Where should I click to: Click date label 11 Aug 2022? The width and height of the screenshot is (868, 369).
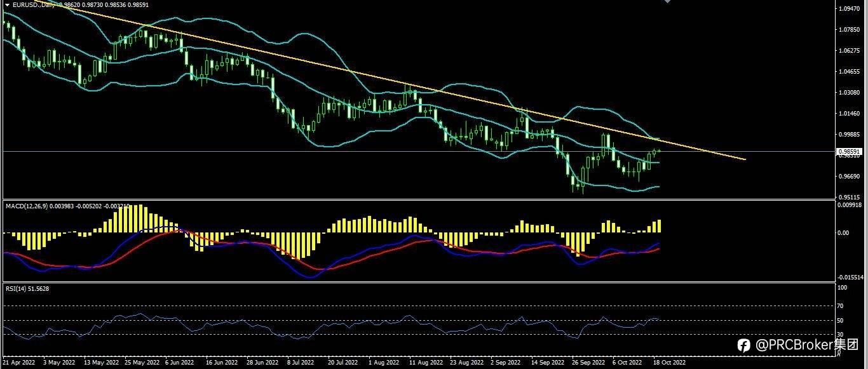click(426, 363)
